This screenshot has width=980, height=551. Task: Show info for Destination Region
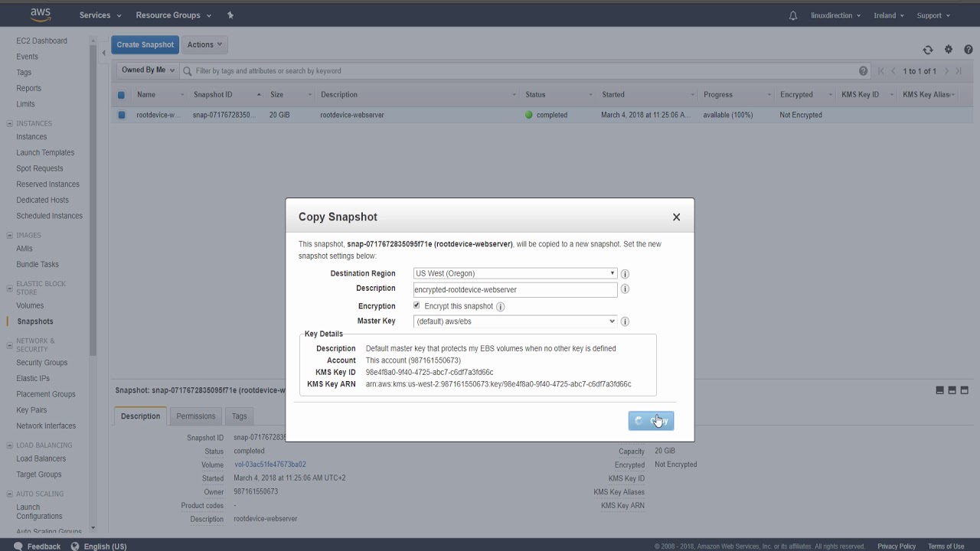(625, 274)
